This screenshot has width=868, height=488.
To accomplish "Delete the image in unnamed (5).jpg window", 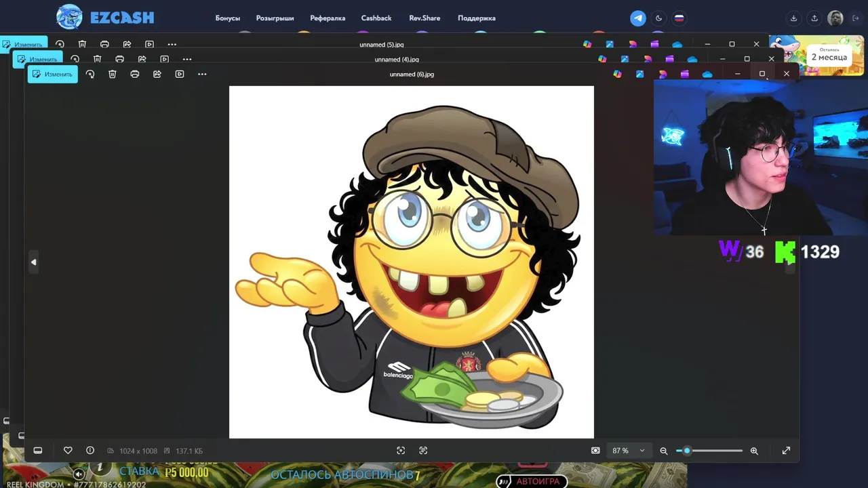I will pyautogui.click(x=82, y=45).
